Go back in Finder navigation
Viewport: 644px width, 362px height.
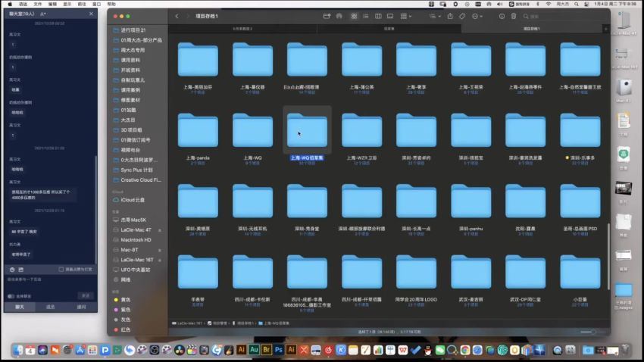coord(177,17)
